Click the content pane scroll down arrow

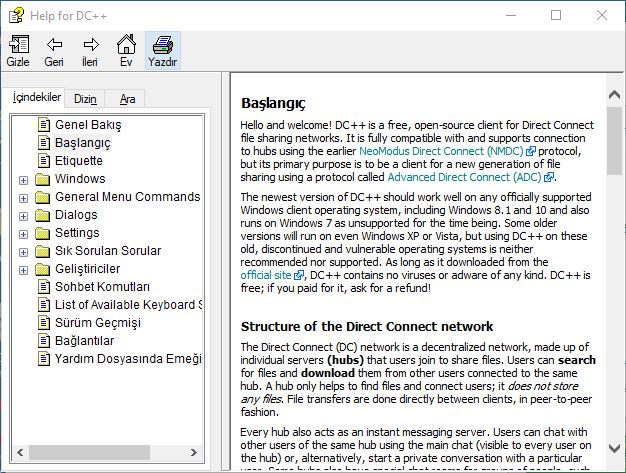click(x=614, y=448)
